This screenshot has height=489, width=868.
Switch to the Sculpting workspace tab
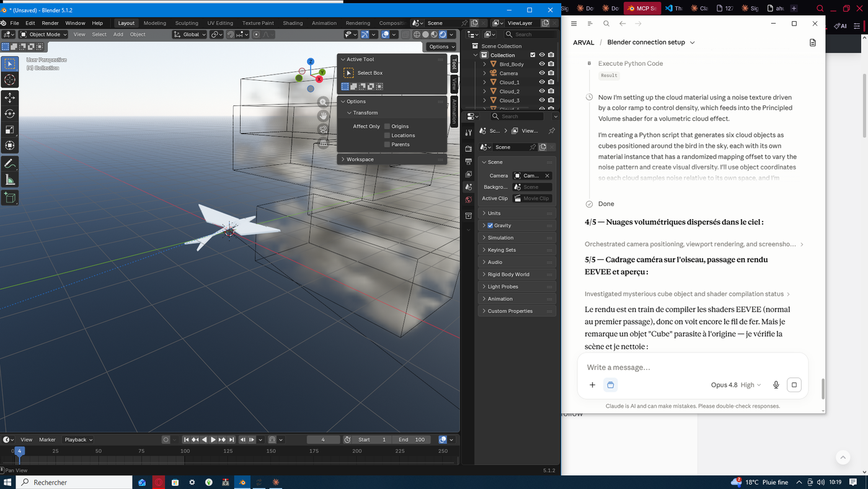187,23
